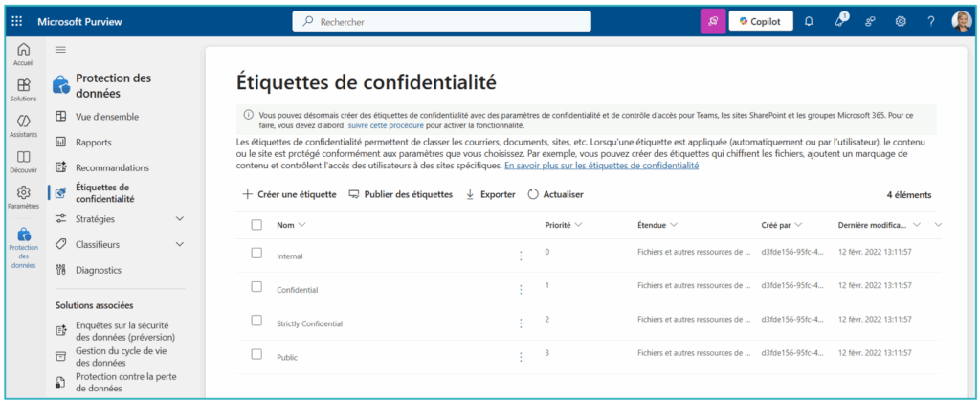Click the info icon in the banner
The width and height of the screenshot is (980, 401).
(249, 115)
